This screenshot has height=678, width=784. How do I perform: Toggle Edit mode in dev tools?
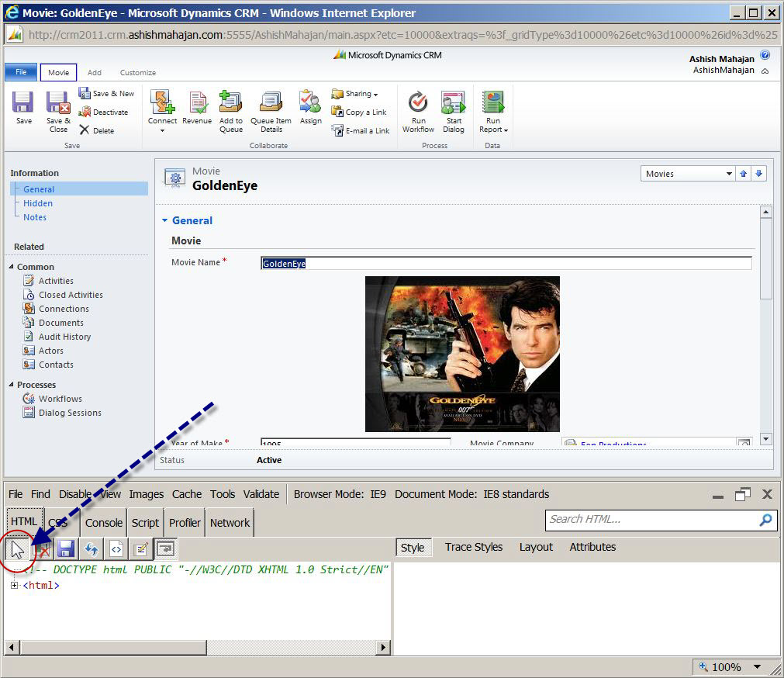tap(141, 549)
